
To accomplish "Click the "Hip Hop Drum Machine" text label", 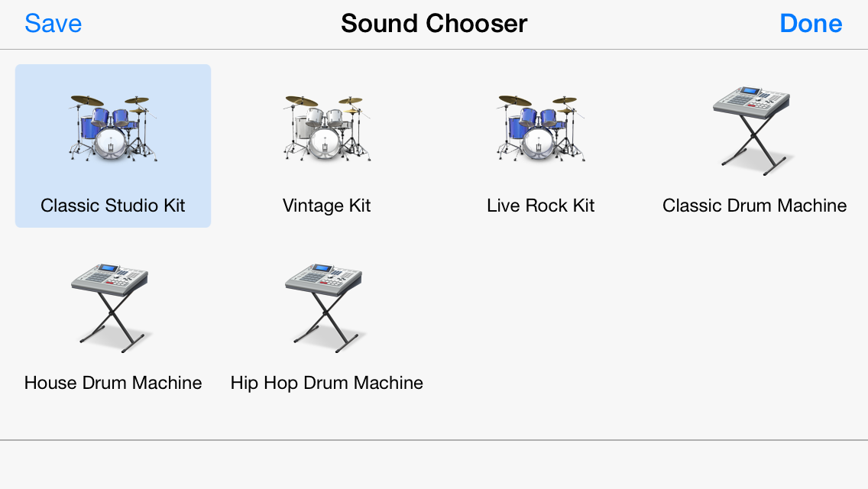I will click(x=326, y=383).
